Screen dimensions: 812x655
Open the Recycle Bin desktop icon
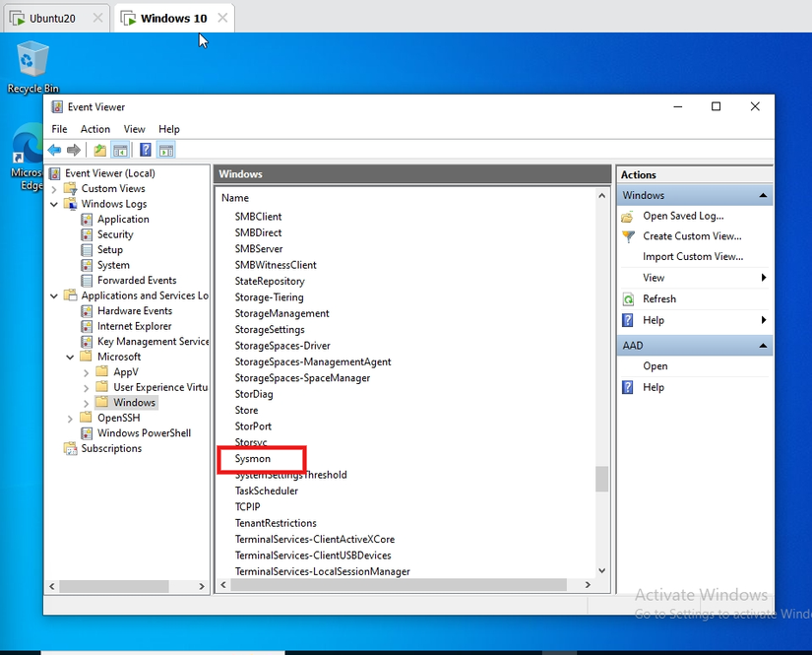click(32, 67)
